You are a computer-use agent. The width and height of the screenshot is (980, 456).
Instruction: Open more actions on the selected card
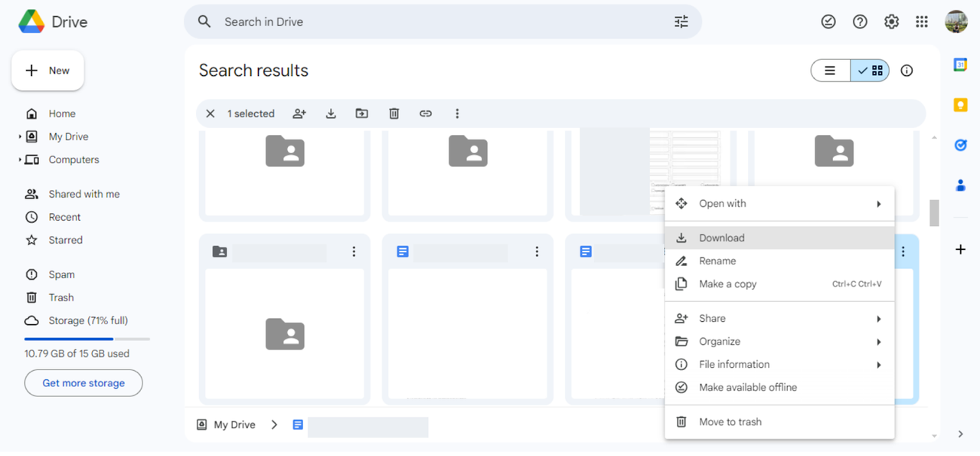tap(903, 251)
